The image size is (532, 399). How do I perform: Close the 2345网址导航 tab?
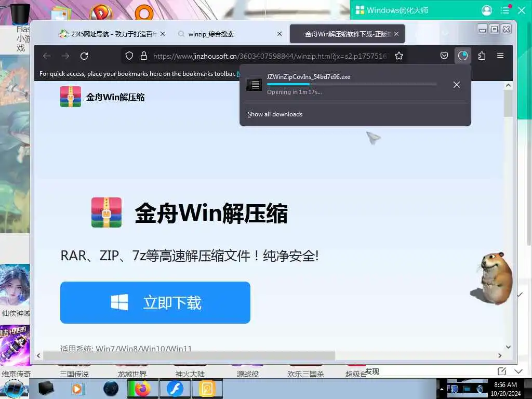tap(163, 34)
